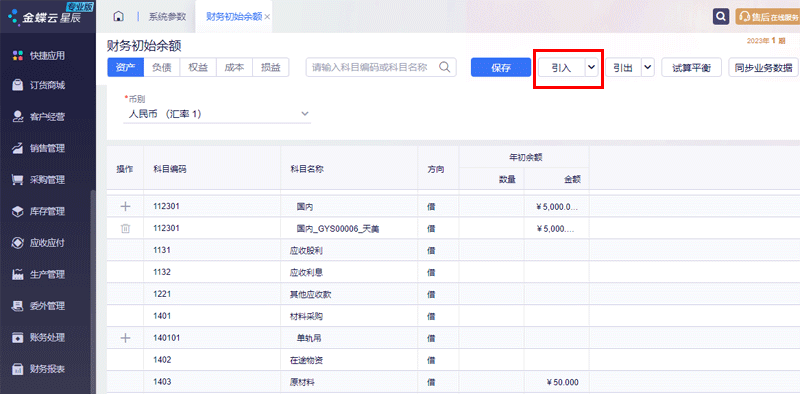
Task: Click the 保存 button
Action: 501,68
